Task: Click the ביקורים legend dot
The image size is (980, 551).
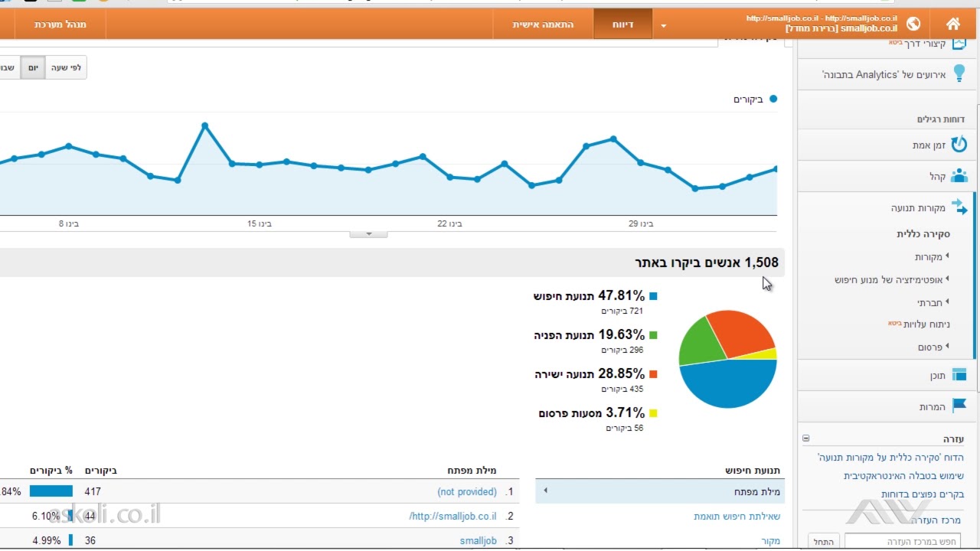Action: coord(773,99)
